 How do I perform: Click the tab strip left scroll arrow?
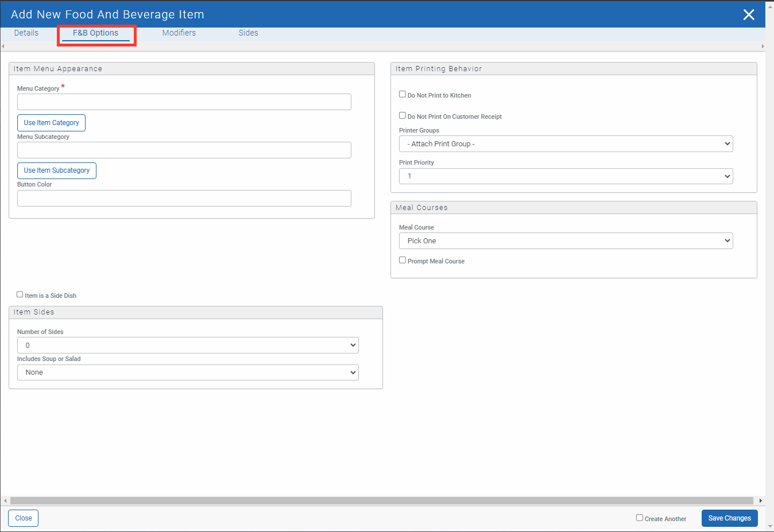pos(3,46)
